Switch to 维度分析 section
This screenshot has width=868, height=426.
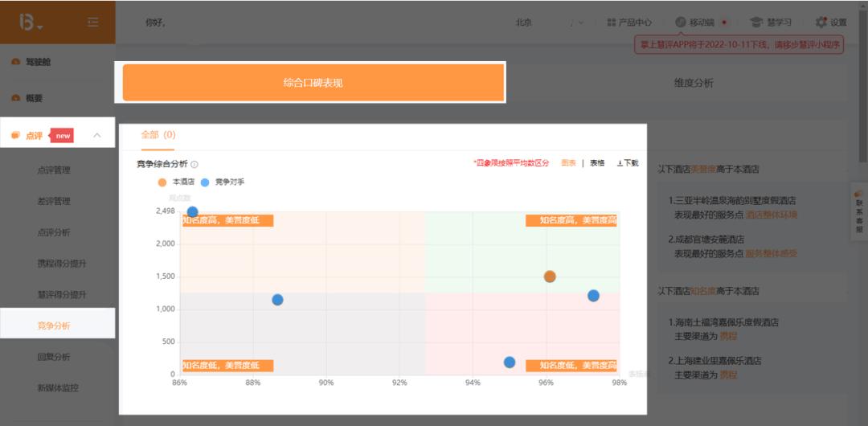pyautogui.click(x=693, y=83)
